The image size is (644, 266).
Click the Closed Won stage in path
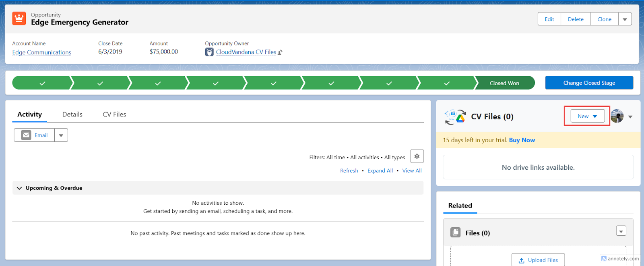(x=504, y=83)
